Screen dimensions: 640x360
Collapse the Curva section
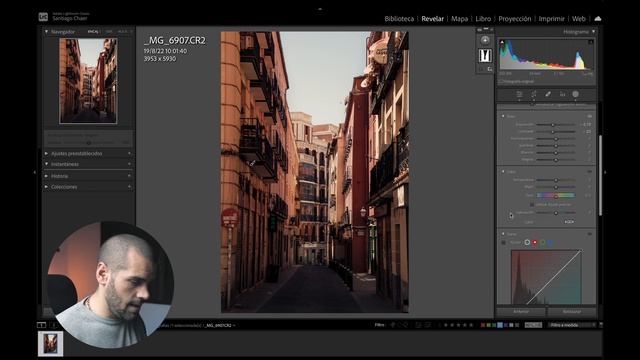coord(503,234)
